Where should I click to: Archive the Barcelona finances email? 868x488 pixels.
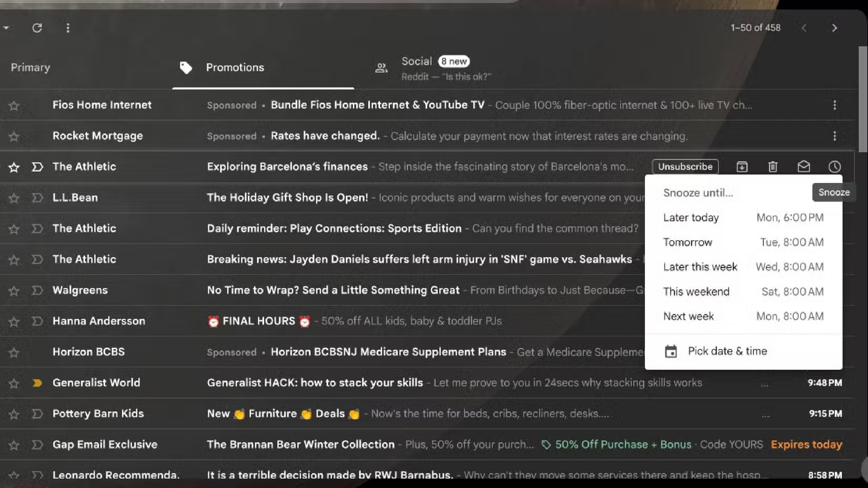coord(742,166)
